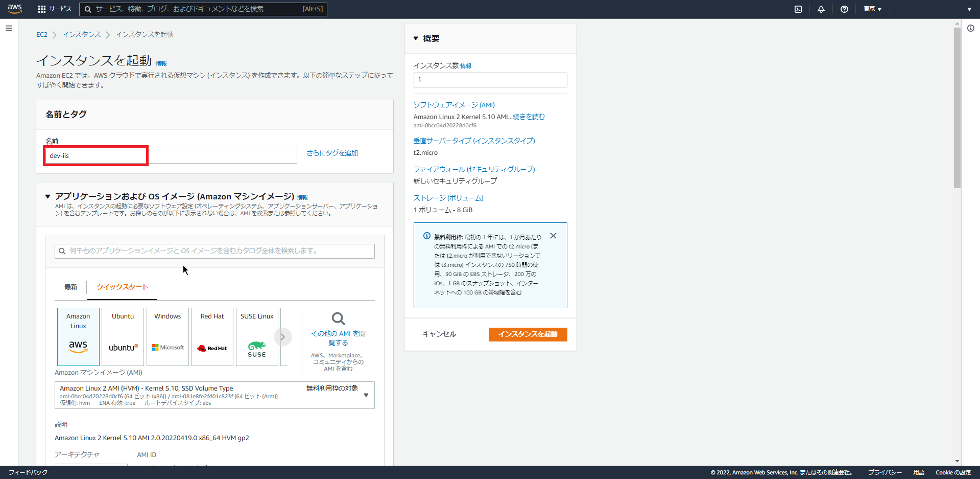Click the right arrow to show more AMIs
Screen dimensions: 980x479
282,336
